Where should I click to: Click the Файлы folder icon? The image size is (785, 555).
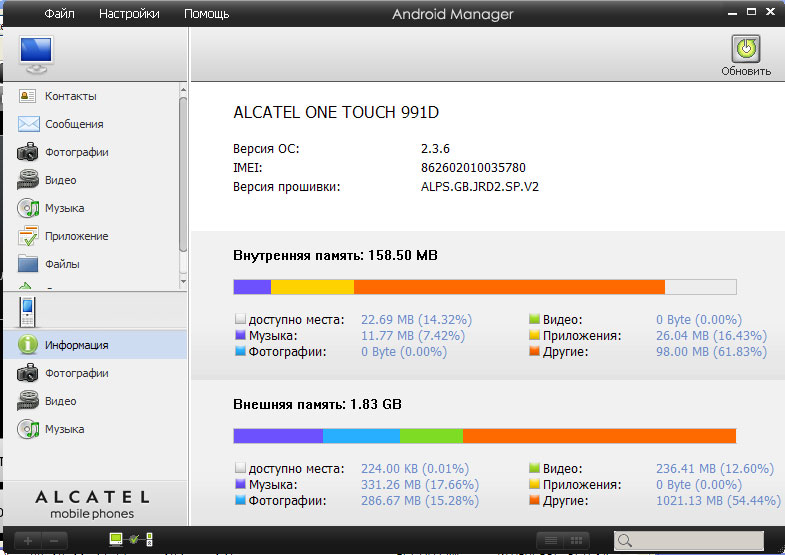coord(28,263)
